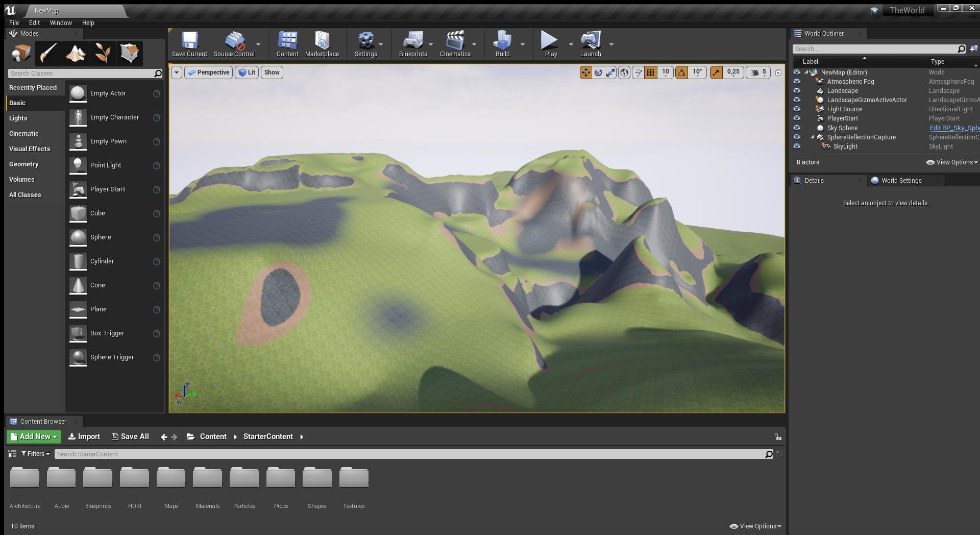This screenshot has width=980, height=535.
Task: Hide the Landscape actor via eye icon
Action: click(x=797, y=91)
